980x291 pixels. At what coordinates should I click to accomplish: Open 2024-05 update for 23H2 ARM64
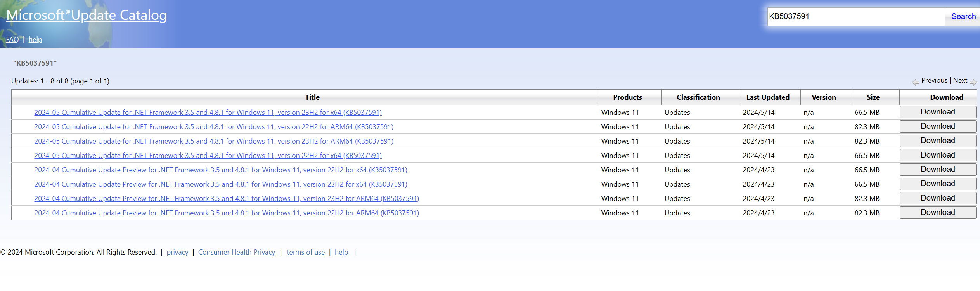pos(214,141)
